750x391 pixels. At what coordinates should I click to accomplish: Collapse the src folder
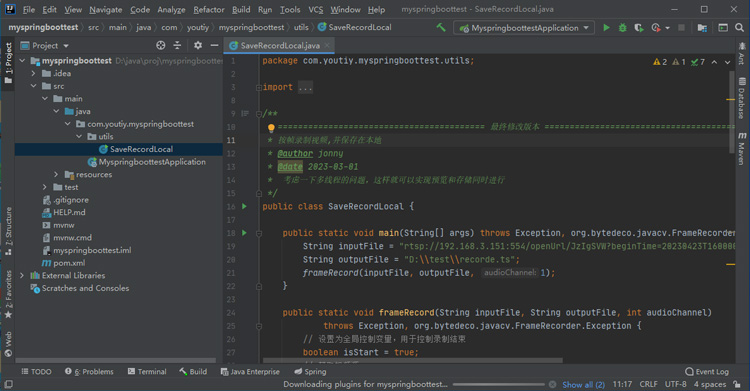coord(33,86)
